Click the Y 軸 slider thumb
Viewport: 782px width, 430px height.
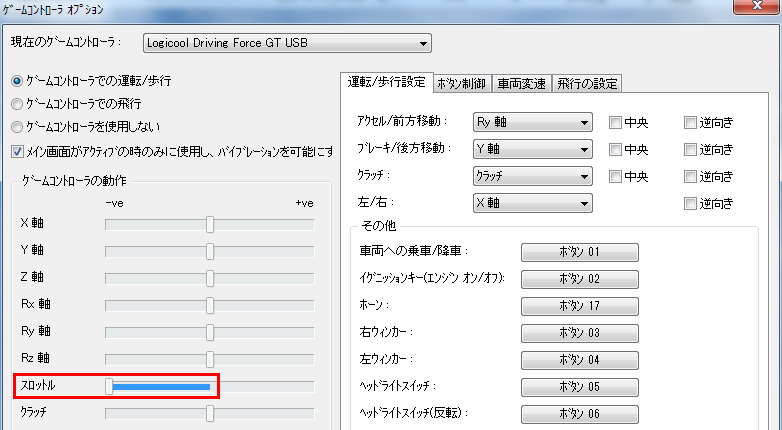pos(210,251)
